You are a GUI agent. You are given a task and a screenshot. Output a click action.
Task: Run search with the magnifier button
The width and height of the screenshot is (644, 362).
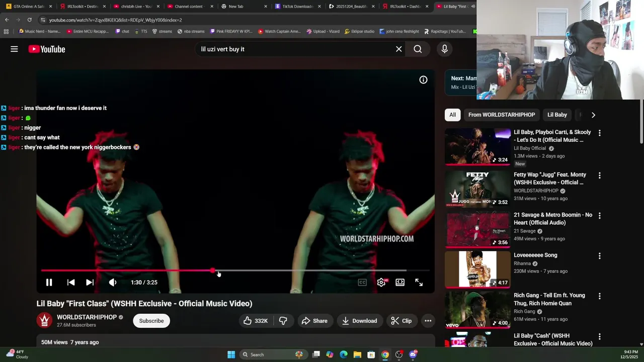(x=418, y=49)
